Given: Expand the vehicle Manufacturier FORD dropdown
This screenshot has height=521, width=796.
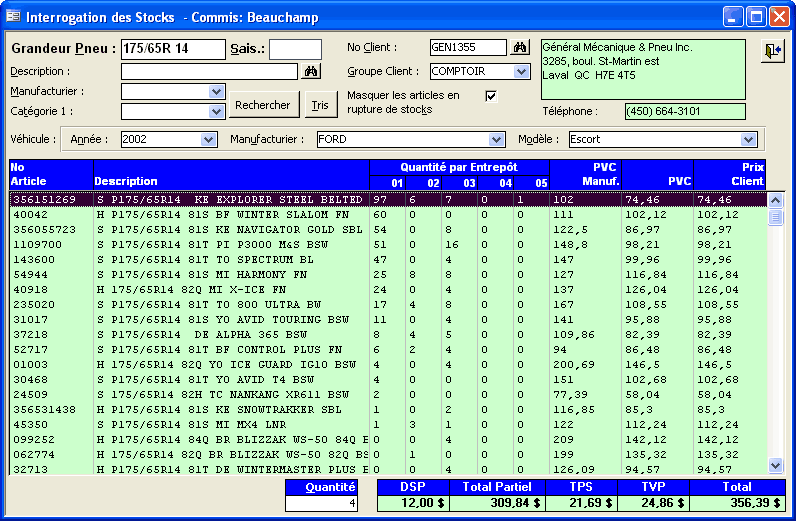Looking at the screenshot, I should pyautogui.click(x=496, y=139).
